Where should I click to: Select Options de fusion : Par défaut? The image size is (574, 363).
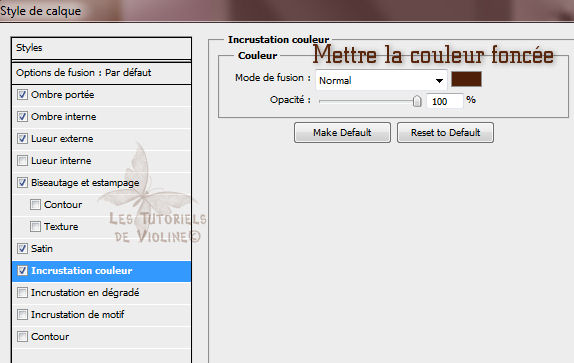[101, 73]
